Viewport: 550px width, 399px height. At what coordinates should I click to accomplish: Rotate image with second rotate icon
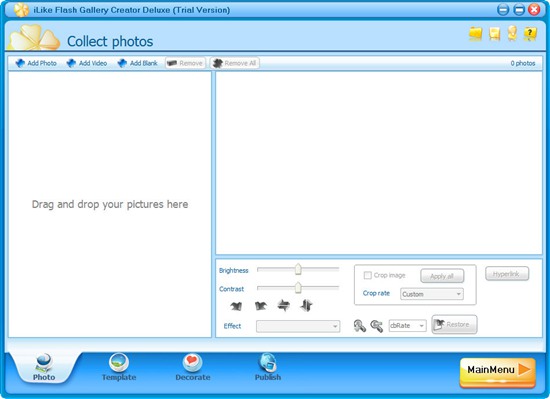[x=261, y=306]
